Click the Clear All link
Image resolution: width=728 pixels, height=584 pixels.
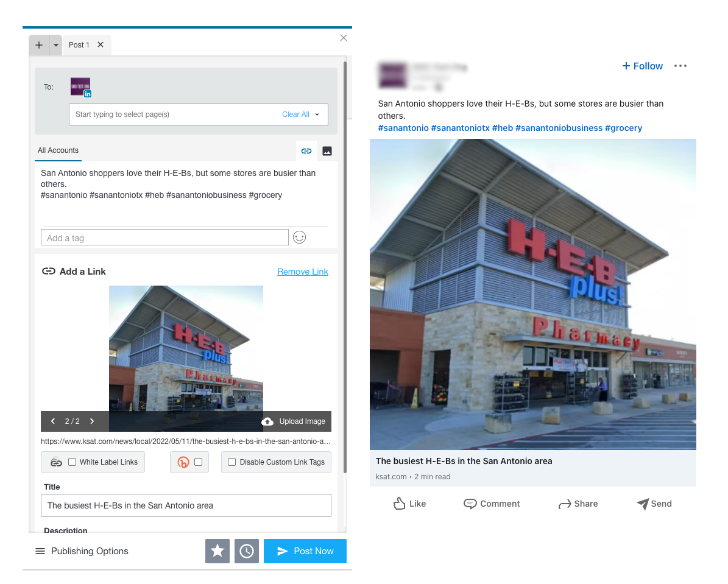[x=295, y=114]
